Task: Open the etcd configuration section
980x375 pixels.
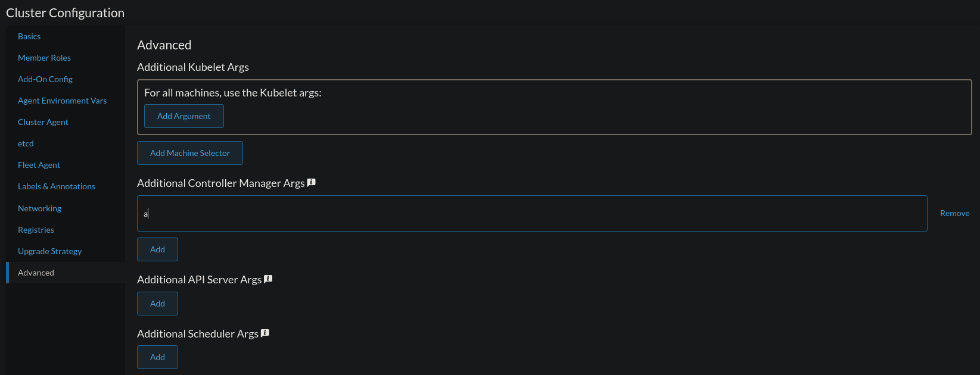Action: pyautogui.click(x=26, y=143)
